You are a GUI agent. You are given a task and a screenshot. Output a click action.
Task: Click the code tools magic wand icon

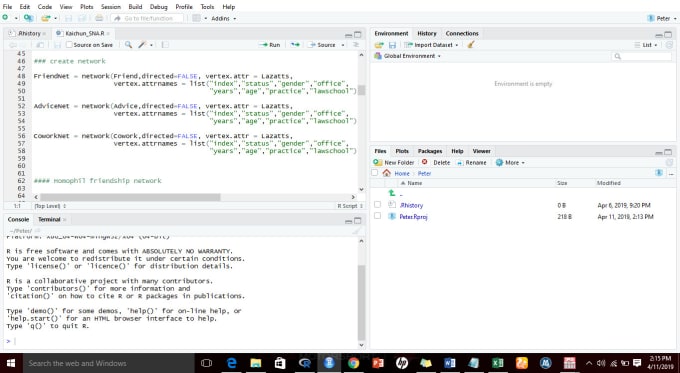(x=142, y=45)
